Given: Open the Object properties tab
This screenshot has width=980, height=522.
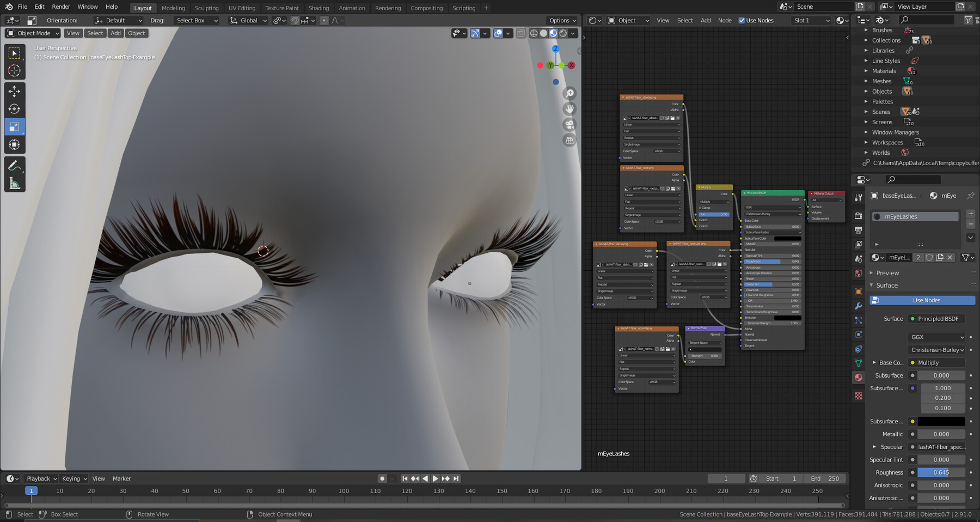Looking at the screenshot, I should [x=859, y=292].
